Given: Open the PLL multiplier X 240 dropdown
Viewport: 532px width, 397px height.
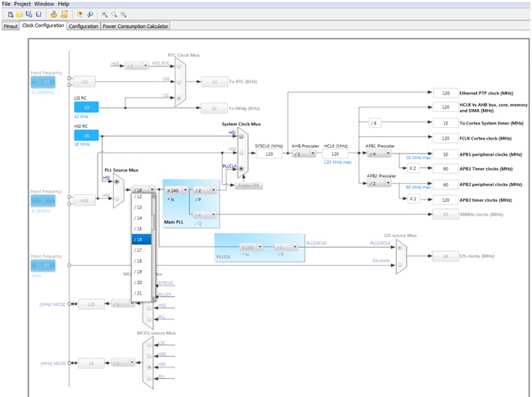Looking at the screenshot, I should (177, 189).
